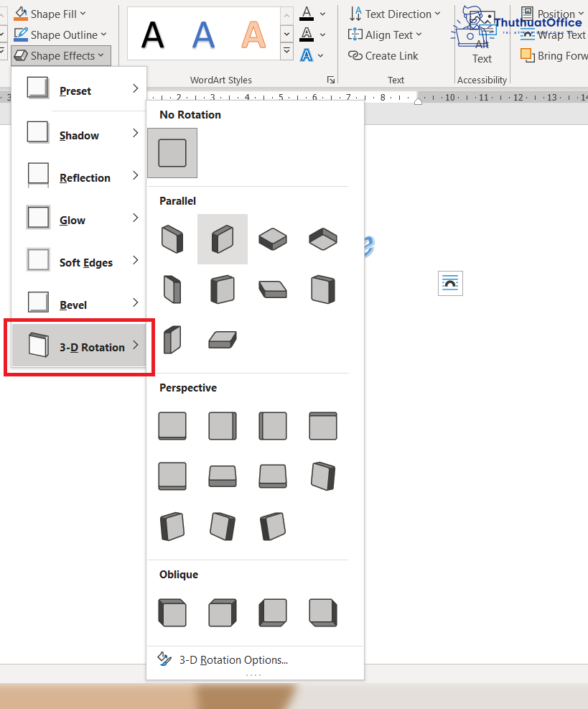This screenshot has width=588, height=709.
Task: Choose third Parallel preset showing flat top view
Action: [x=273, y=239]
